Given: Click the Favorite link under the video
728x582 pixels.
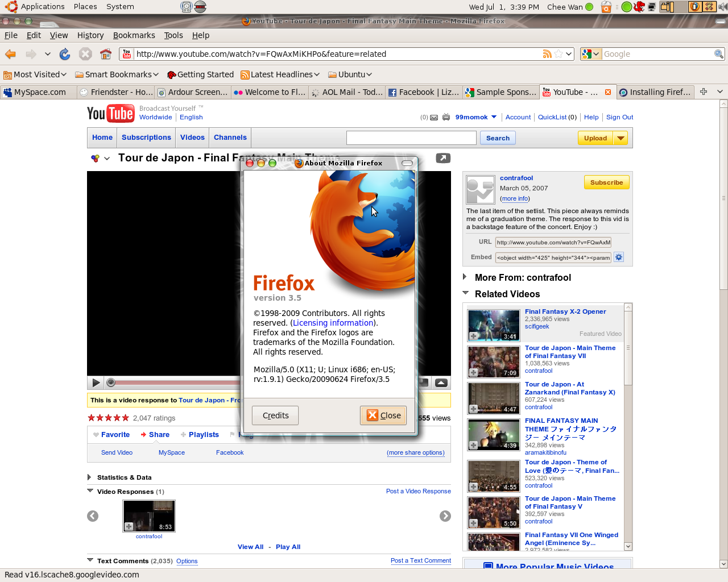Looking at the screenshot, I should (x=115, y=434).
